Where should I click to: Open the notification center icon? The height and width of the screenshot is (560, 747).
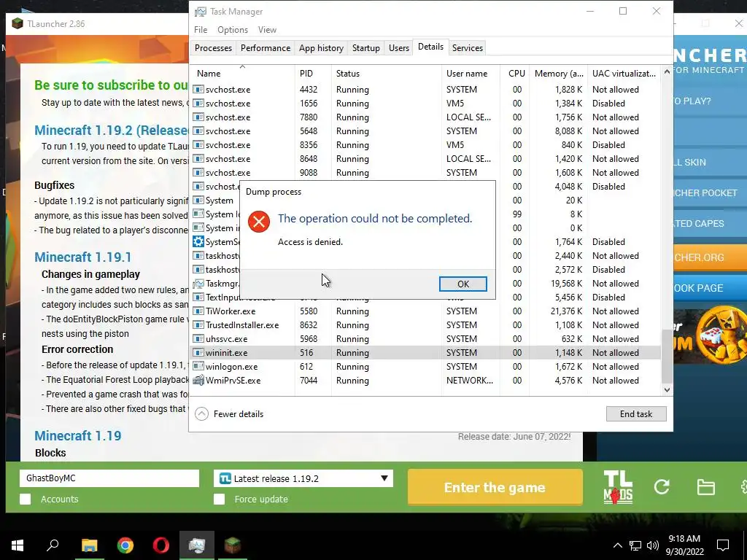[723, 545]
